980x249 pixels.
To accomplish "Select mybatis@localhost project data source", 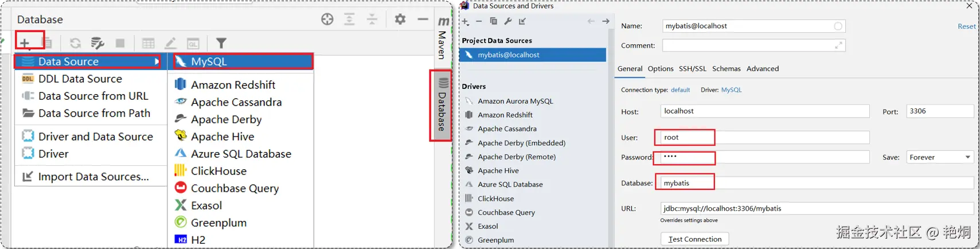I will (533, 55).
